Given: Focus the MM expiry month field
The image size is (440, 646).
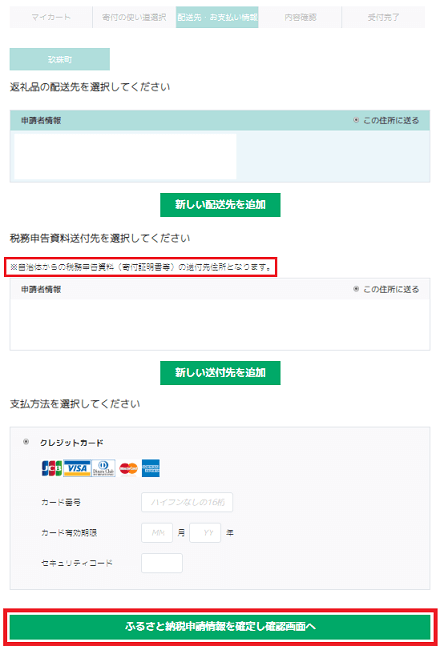Looking at the screenshot, I should point(157,533).
